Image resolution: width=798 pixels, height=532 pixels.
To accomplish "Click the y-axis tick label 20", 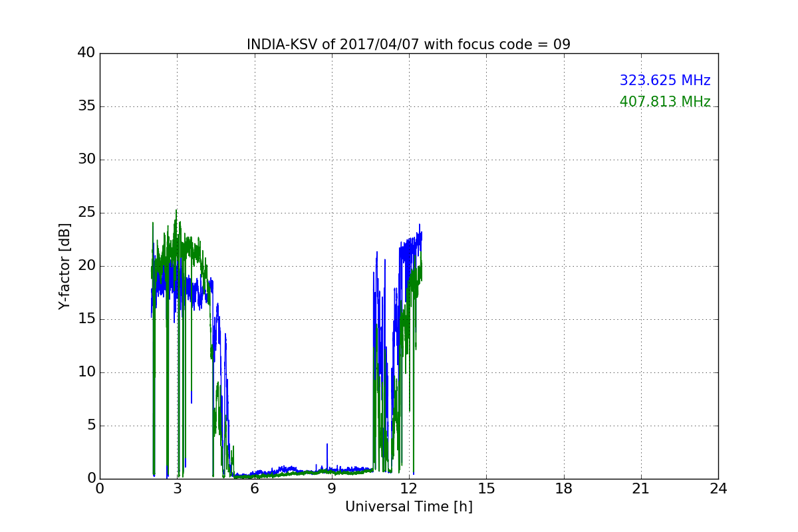I will point(86,266).
